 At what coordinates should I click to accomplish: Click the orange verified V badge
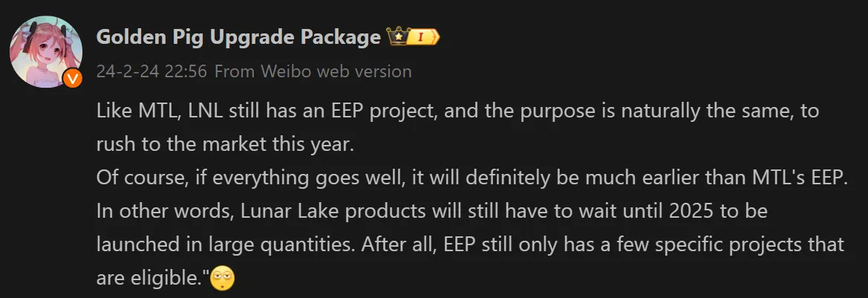tap(73, 79)
